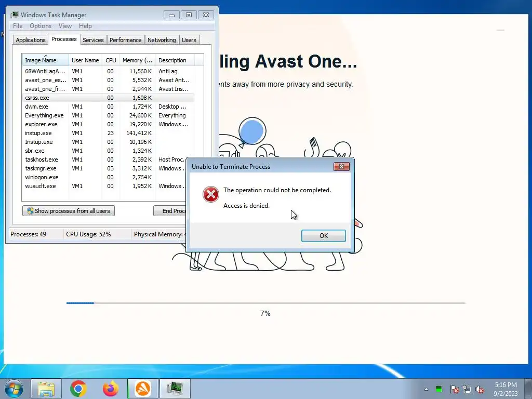Click the 7% progress label
Screen dimensions: 532x399
(265, 313)
